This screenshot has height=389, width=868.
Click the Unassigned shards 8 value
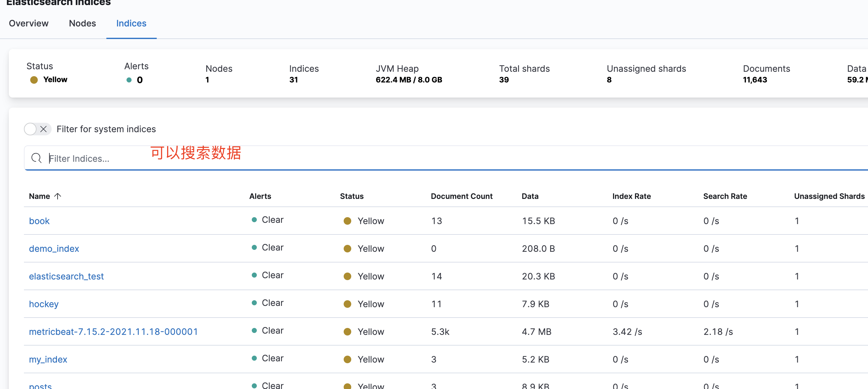[x=609, y=80]
